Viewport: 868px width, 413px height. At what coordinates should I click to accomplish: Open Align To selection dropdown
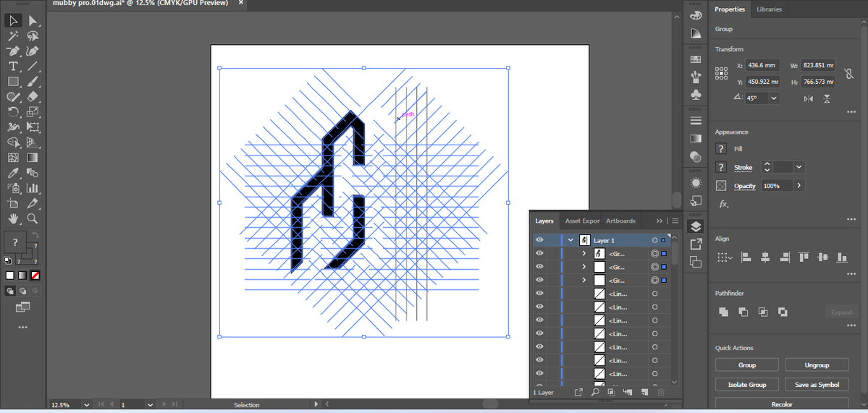pyautogui.click(x=723, y=257)
